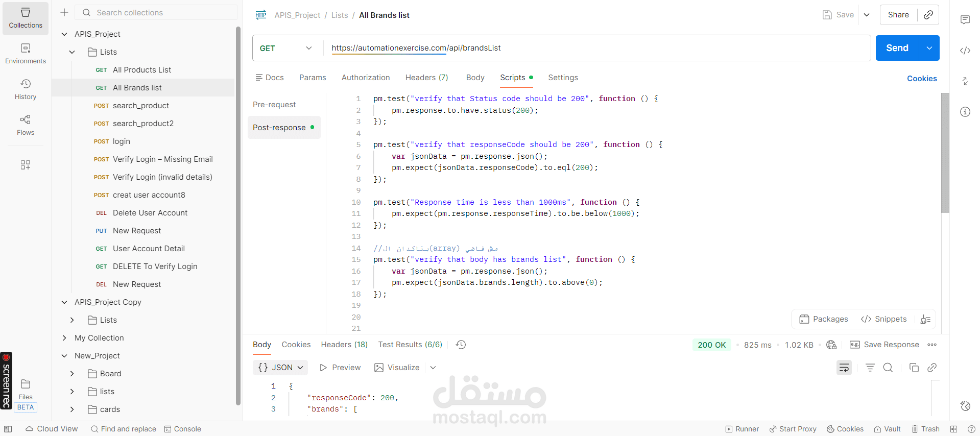
Task: Click the script editor icon beside Snippets
Action: (925, 320)
